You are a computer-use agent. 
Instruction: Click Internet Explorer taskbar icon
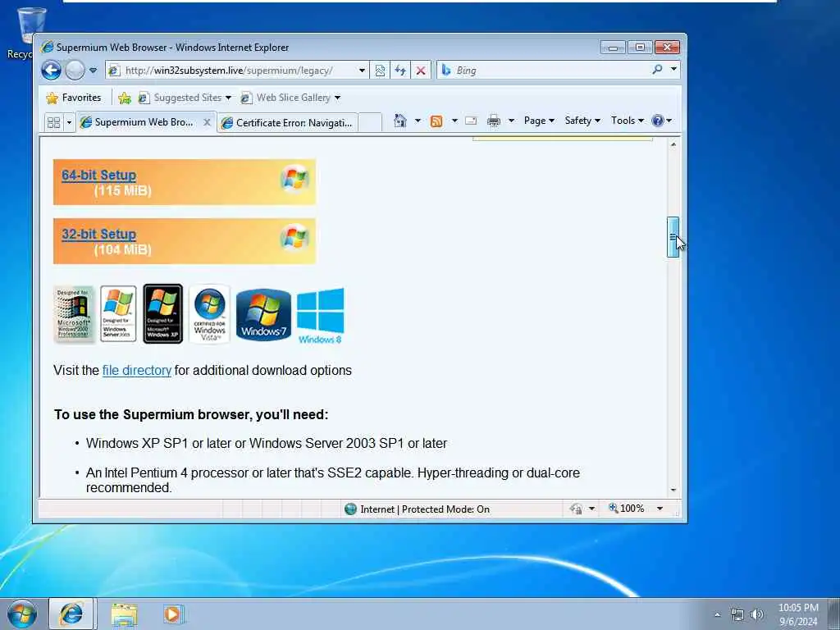tap(71, 614)
